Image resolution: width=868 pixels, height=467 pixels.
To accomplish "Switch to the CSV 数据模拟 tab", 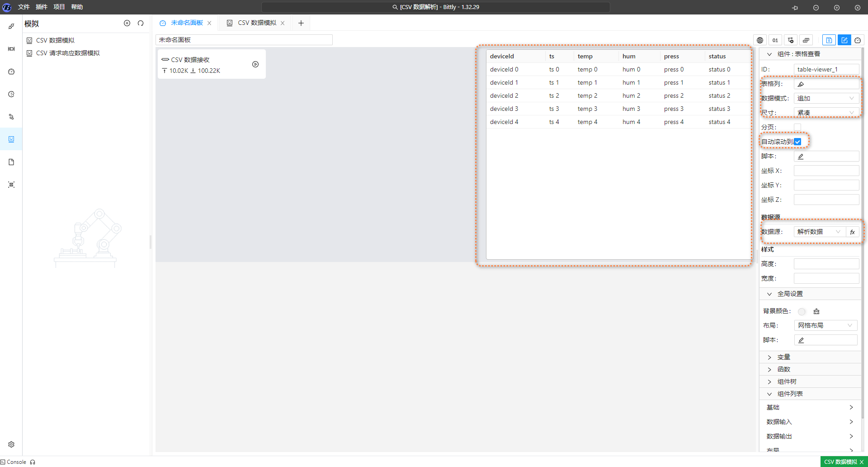I will click(256, 23).
